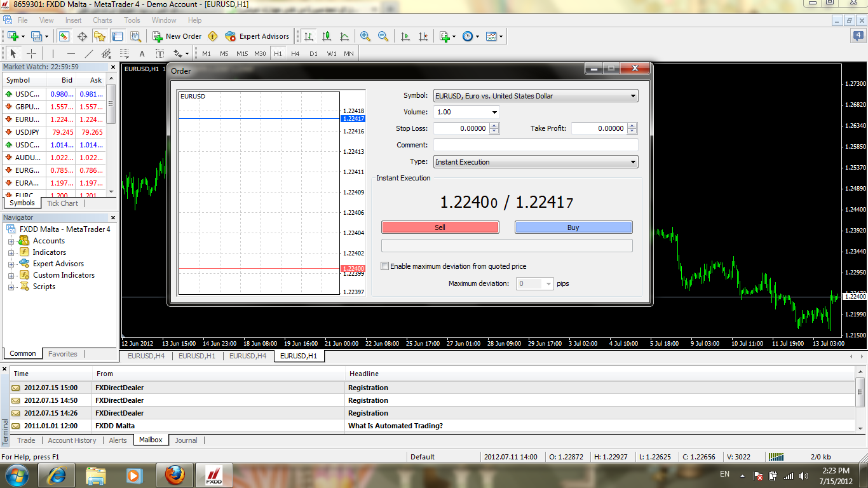Open Internet Explorer from the taskbar
Image resolution: width=868 pixels, height=488 pixels.
[x=57, y=475]
